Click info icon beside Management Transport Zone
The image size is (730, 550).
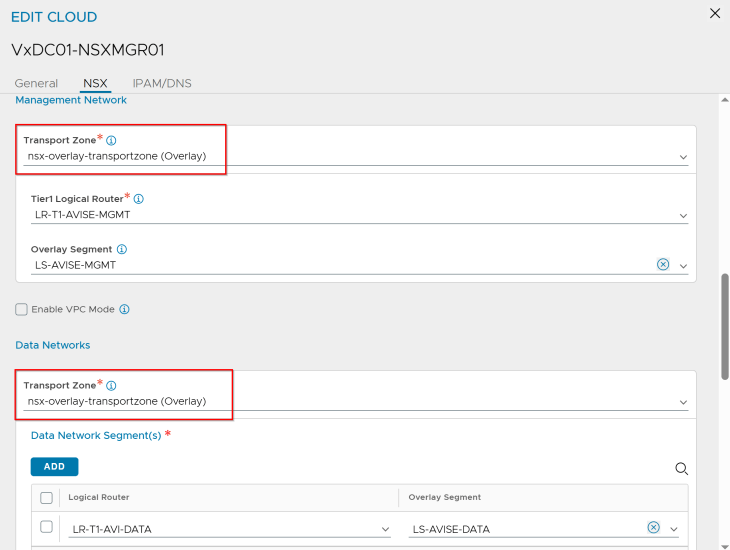[111, 141]
